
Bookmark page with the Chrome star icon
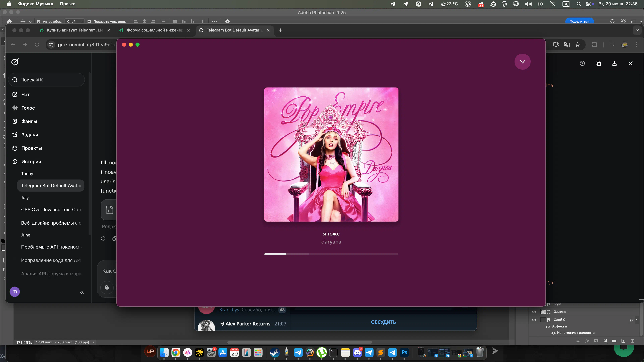(x=577, y=44)
